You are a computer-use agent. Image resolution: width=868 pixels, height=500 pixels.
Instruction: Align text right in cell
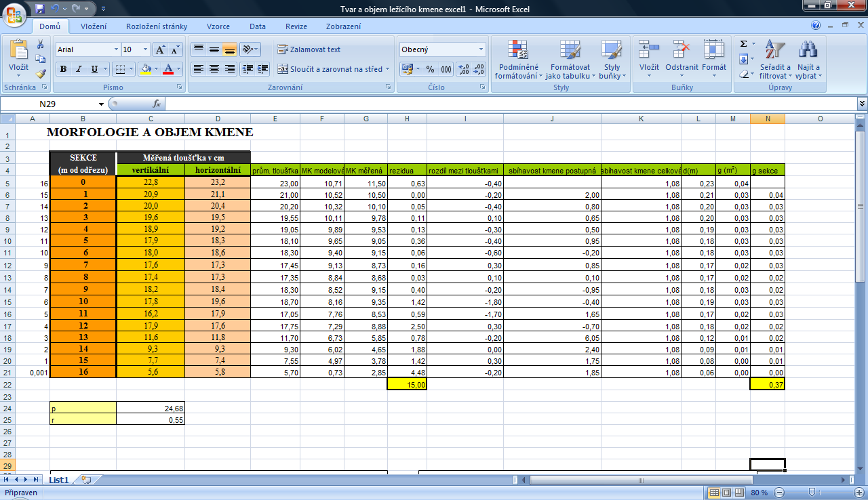coord(229,69)
